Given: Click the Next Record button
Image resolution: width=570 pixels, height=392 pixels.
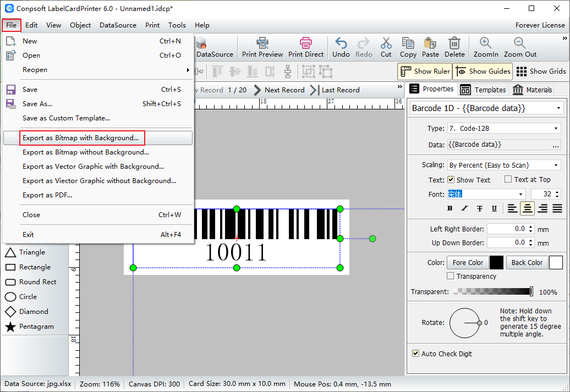Looking at the screenshot, I should click(279, 90).
